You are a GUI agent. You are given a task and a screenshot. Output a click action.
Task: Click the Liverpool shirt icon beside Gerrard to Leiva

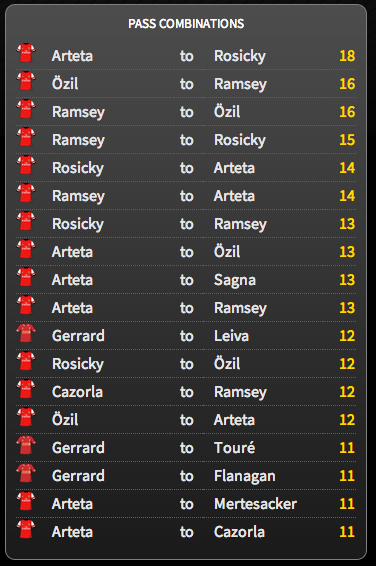tap(26, 333)
